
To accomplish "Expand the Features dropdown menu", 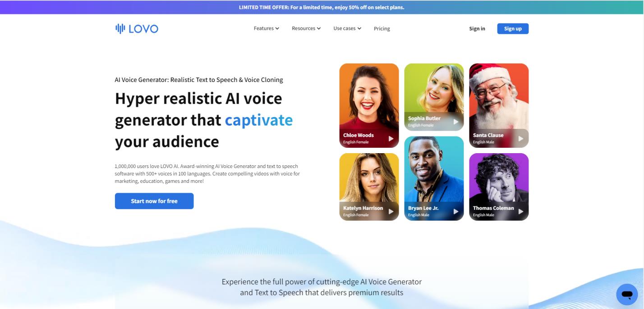I will pos(266,28).
